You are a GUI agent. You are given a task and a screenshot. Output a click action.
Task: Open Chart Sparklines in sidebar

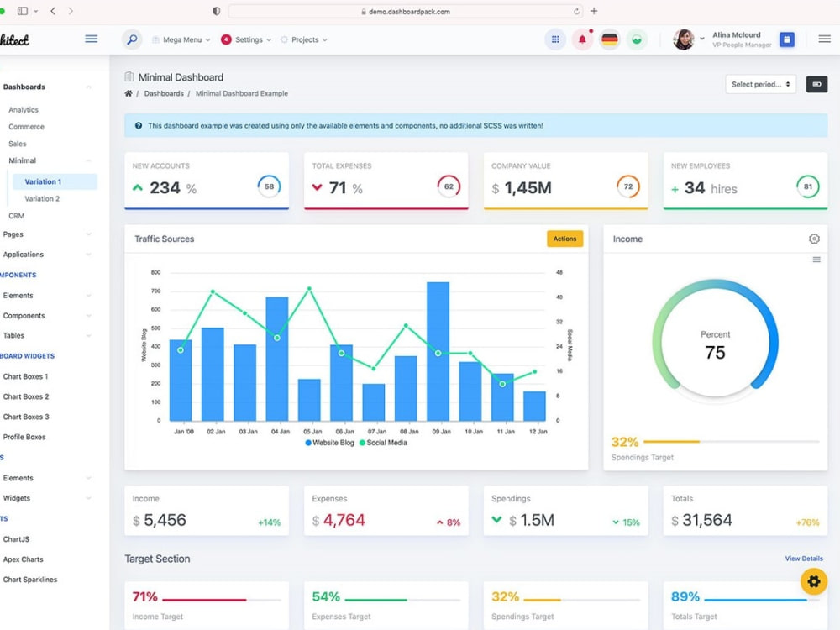(x=30, y=580)
